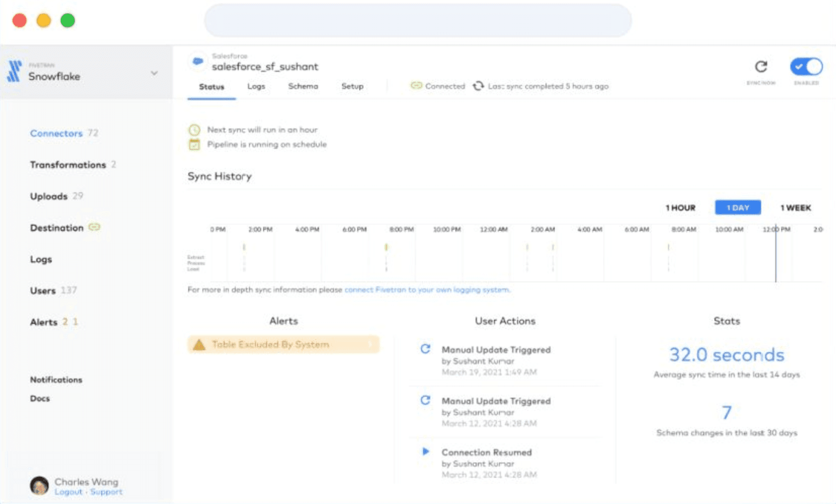The width and height of the screenshot is (836, 504).
Task: Click the yellow minimize window button
Action: point(44,20)
